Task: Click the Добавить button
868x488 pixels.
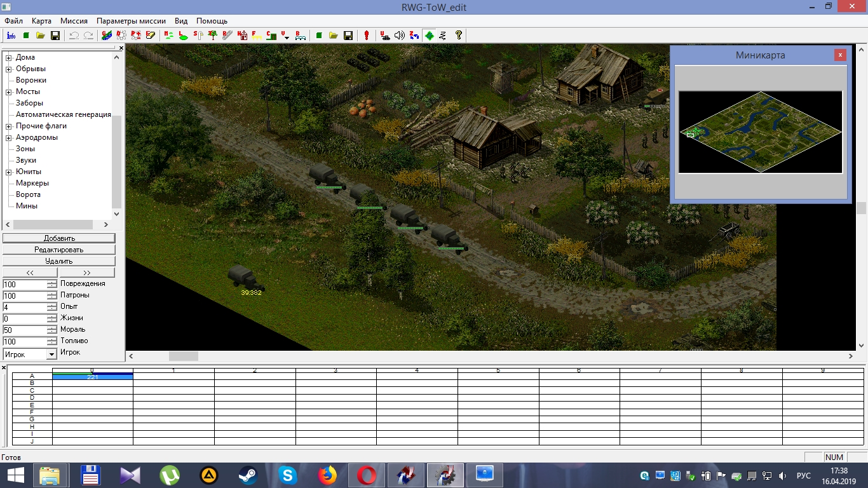Action: pyautogui.click(x=59, y=238)
